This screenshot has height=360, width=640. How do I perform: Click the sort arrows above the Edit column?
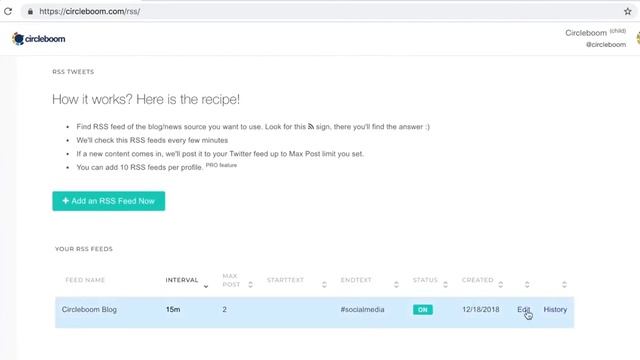[527, 284]
